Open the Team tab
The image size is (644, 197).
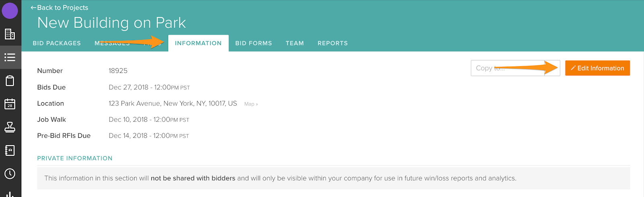(295, 43)
